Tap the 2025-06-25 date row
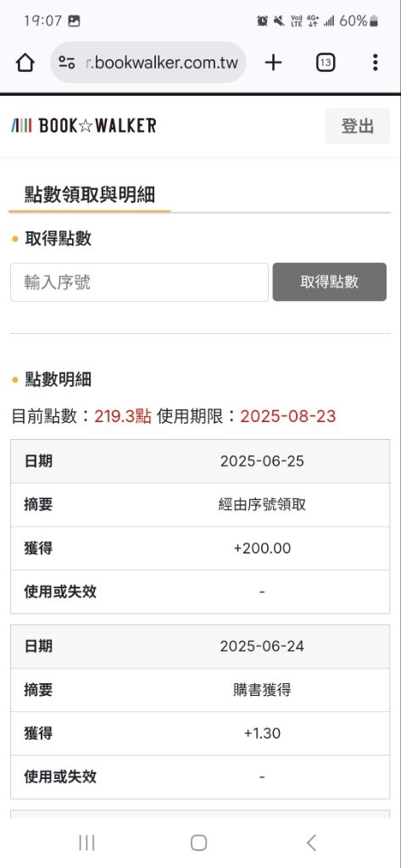 click(200, 461)
